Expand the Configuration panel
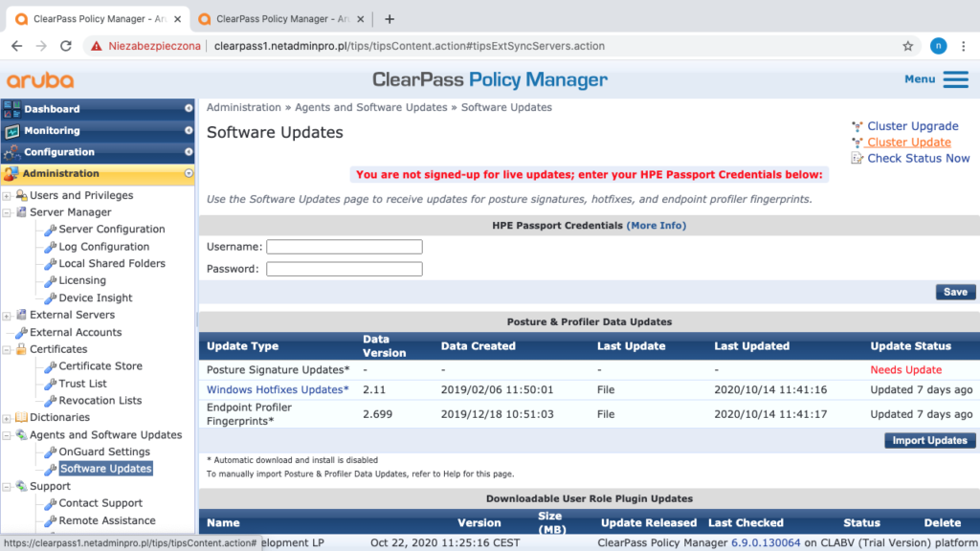 coord(189,152)
